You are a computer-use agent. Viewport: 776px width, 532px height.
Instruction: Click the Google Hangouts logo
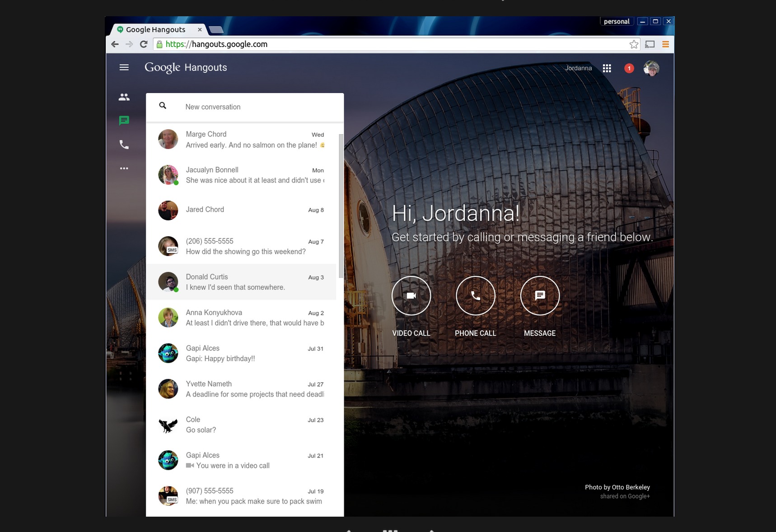pos(186,67)
